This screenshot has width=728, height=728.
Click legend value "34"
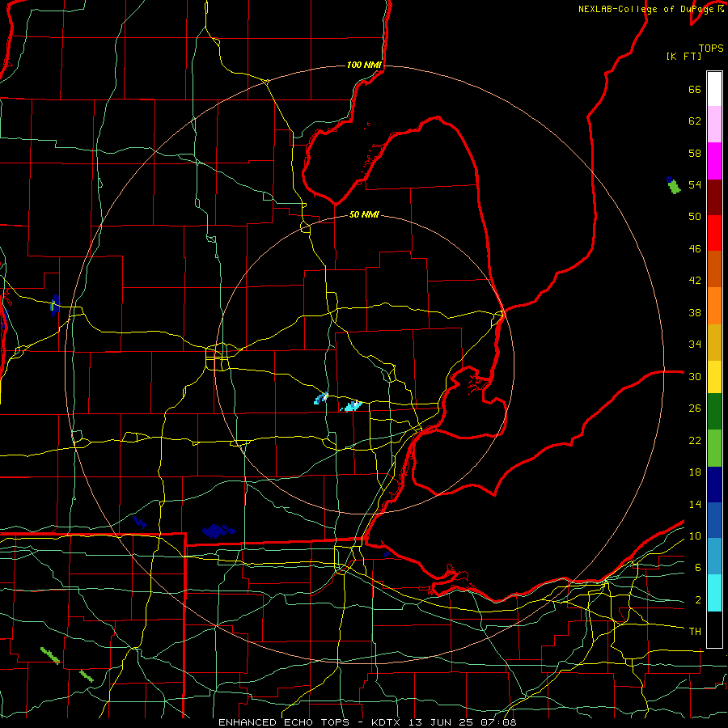click(695, 345)
